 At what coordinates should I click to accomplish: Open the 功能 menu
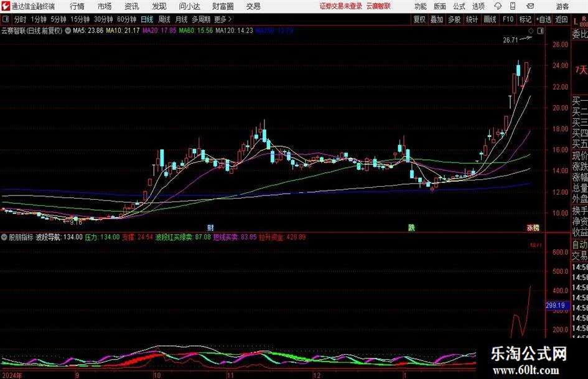pos(421,6)
